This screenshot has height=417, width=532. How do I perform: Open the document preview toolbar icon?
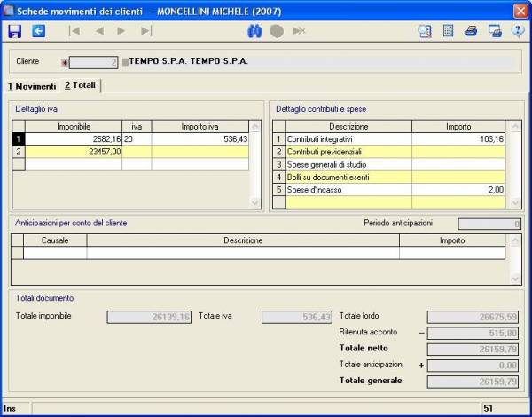(x=425, y=31)
